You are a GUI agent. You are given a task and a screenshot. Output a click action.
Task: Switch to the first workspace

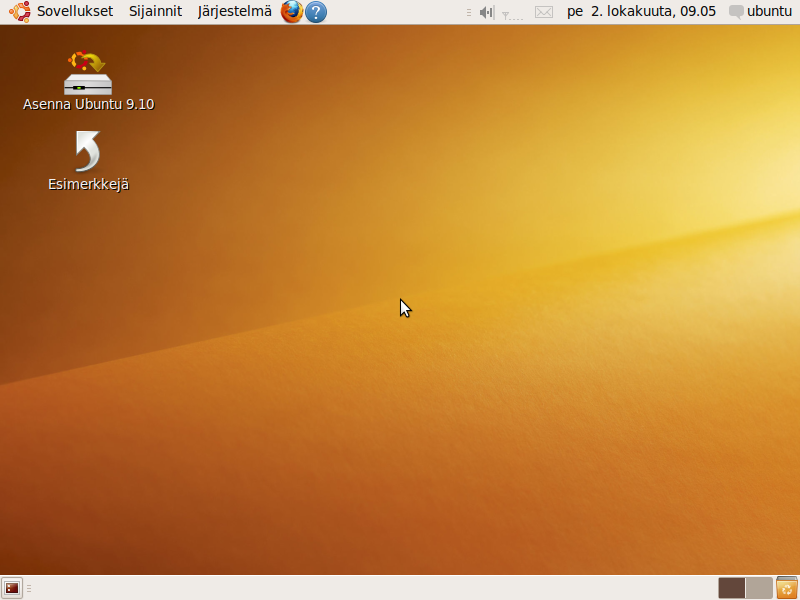click(x=731, y=588)
